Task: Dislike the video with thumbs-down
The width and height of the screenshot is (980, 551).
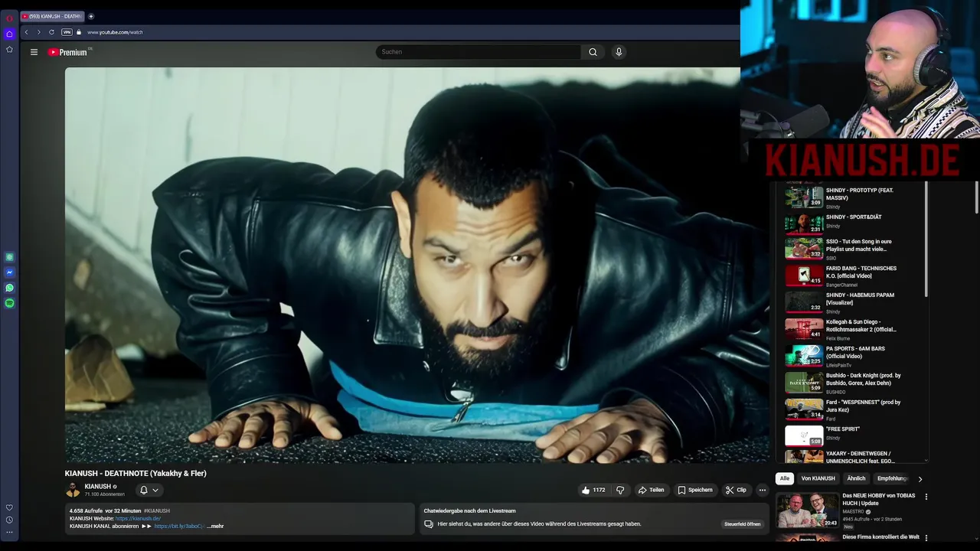Action: point(620,490)
